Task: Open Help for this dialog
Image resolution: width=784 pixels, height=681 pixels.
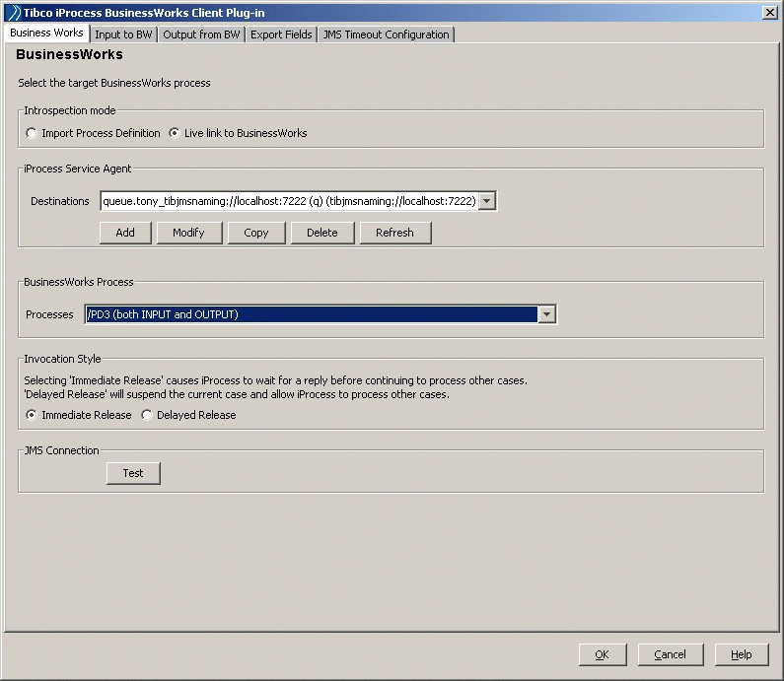Action: click(x=741, y=654)
